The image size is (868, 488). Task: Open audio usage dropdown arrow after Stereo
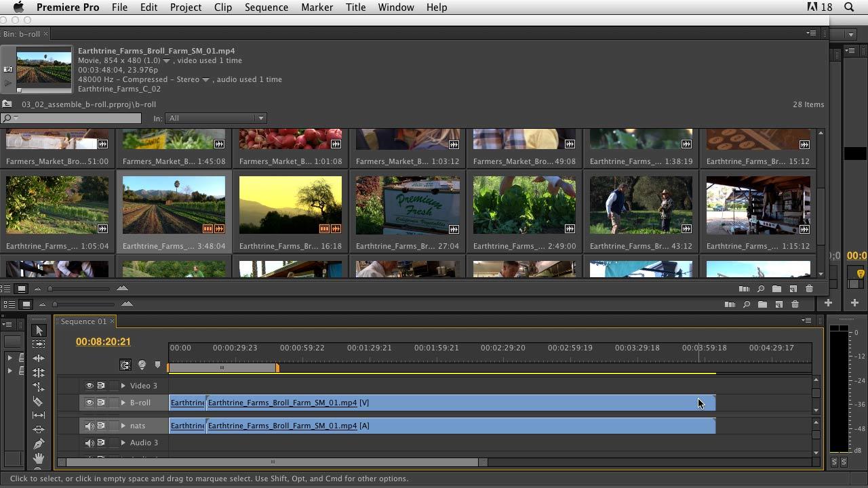point(205,80)
